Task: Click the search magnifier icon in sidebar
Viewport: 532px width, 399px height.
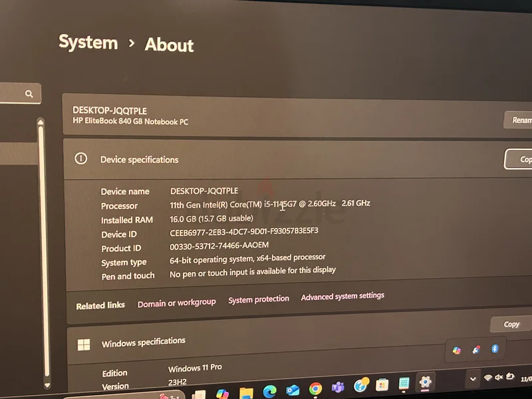Action: pos(29,94)
